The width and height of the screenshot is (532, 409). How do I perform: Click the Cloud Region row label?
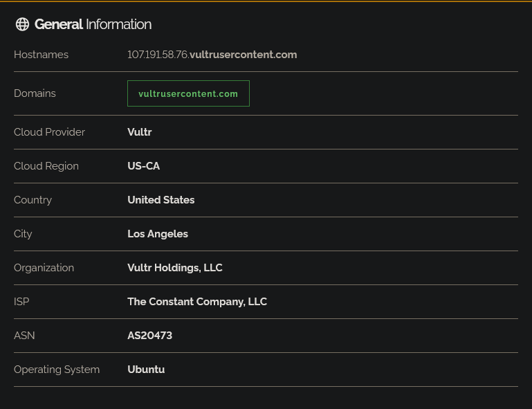pos(46,166)
